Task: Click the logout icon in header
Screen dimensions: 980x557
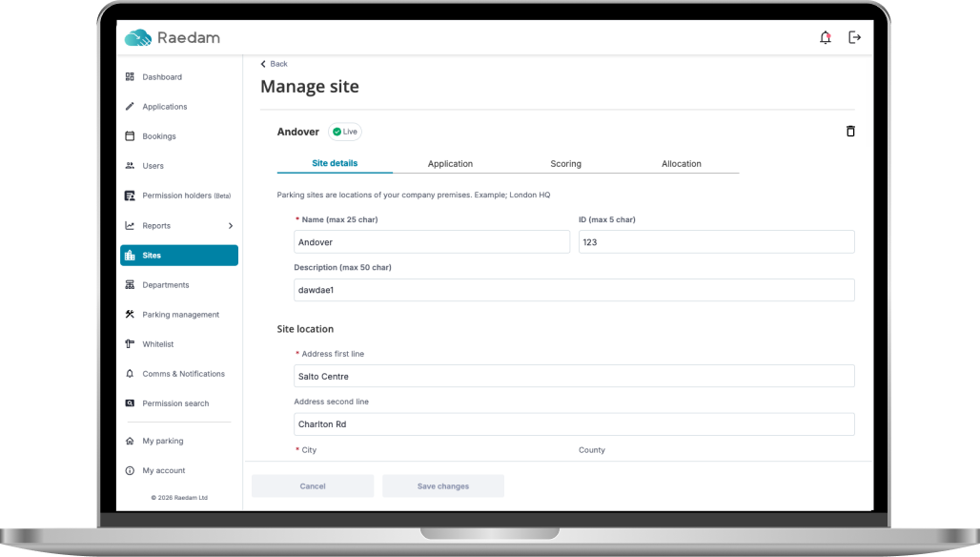Action: coord(854,37)
